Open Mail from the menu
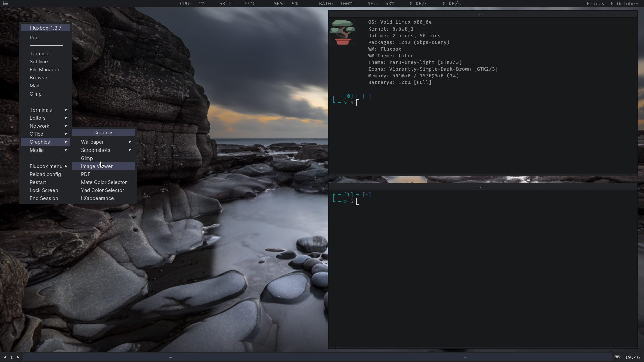 pos(46,86)
